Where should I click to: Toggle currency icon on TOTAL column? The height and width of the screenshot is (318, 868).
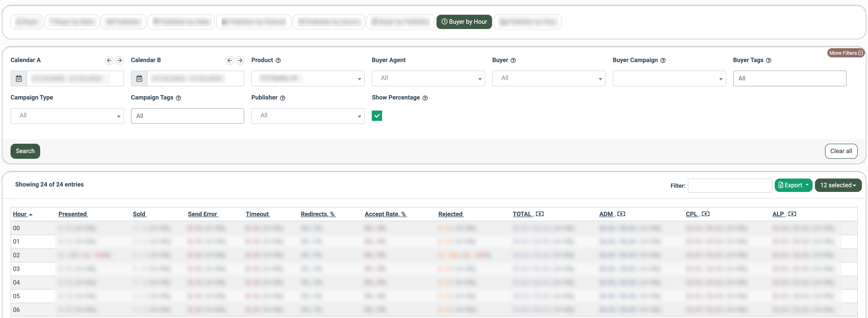point(539,214)
